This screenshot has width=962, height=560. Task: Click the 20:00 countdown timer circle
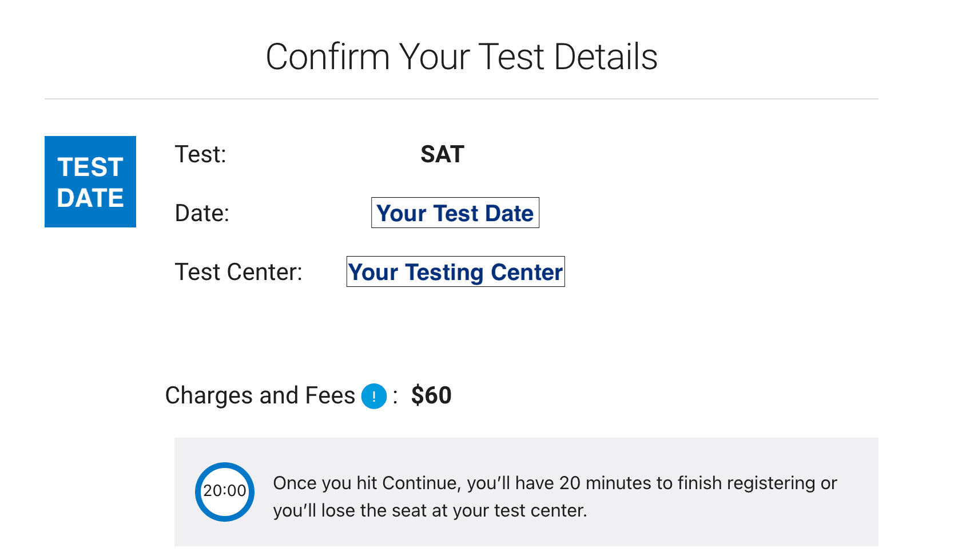coord(225,491)
